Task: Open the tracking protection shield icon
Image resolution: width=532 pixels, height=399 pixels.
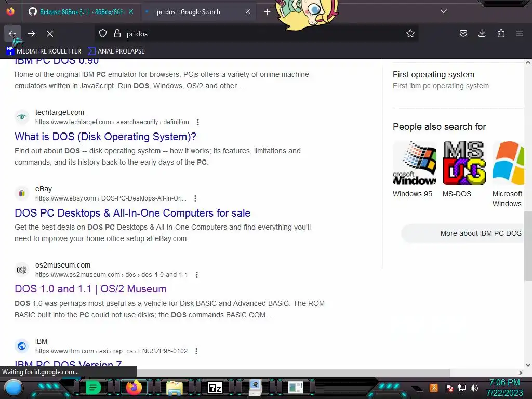Action: pyautogui.click(x=103, y=34)
